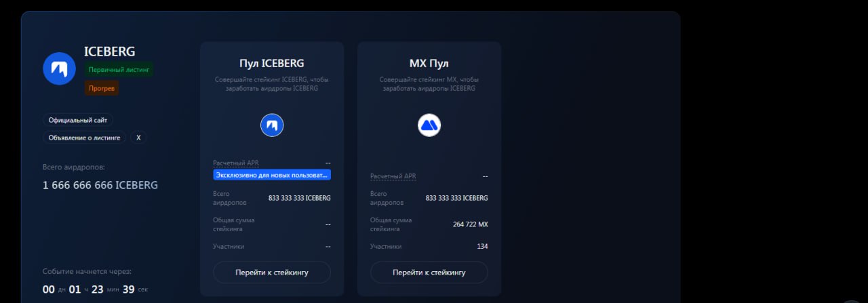Screen dimensions: 868x303
Task: Click the Событие начнется через: label
Action: click(x=87, y=271)
